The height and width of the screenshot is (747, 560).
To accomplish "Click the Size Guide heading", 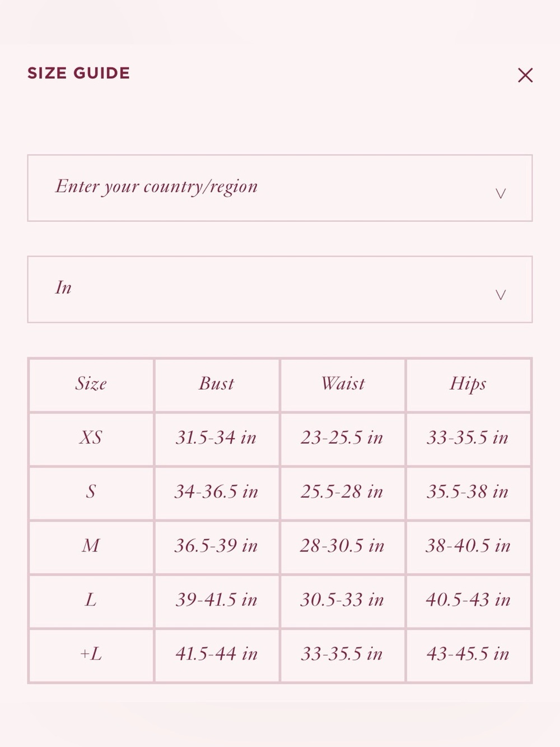I will (79, 73).
